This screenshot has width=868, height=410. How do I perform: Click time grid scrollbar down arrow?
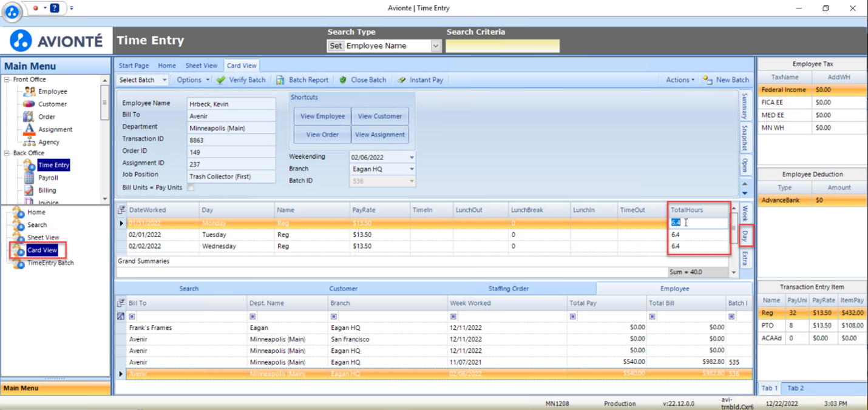(733, 272)
